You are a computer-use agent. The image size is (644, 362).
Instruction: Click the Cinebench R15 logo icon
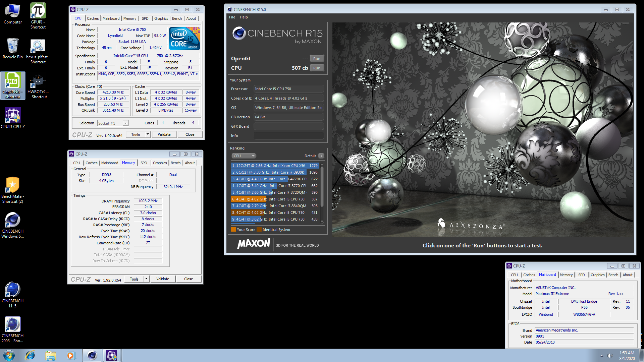point(239,33)
